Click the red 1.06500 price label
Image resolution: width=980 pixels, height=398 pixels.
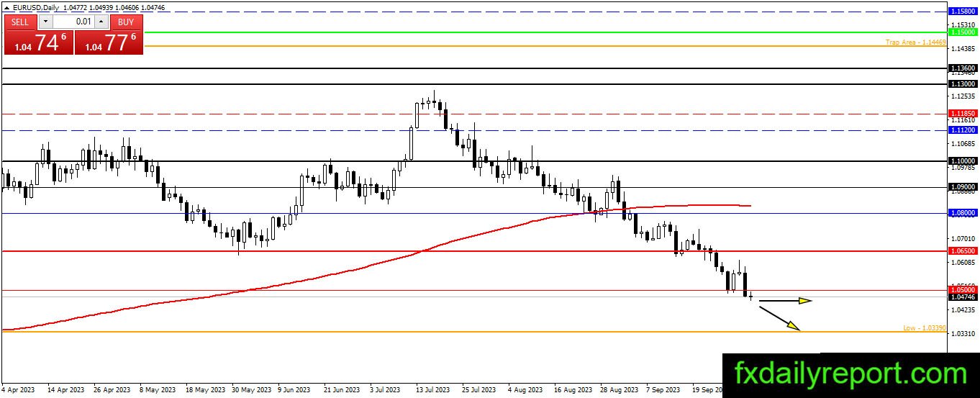963,250
